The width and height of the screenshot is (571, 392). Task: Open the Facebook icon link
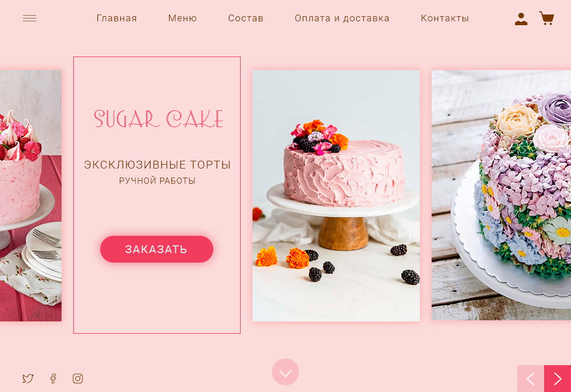click(53, 379)
